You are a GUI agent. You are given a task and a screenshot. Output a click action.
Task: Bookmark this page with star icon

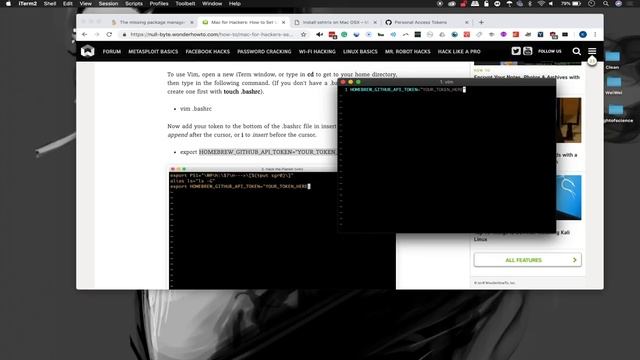[303, 35]
